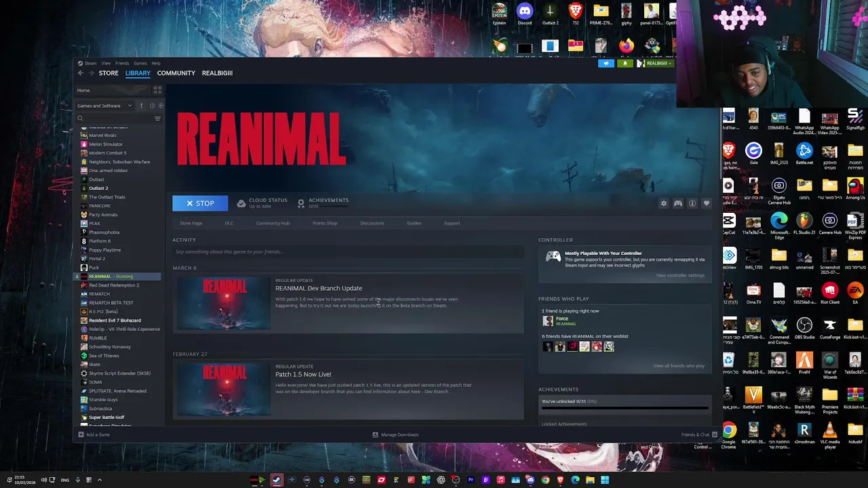Open the Steam menu
Image resolution: width=868 pixels, height=488 pixels.
[x=90, y=63]
